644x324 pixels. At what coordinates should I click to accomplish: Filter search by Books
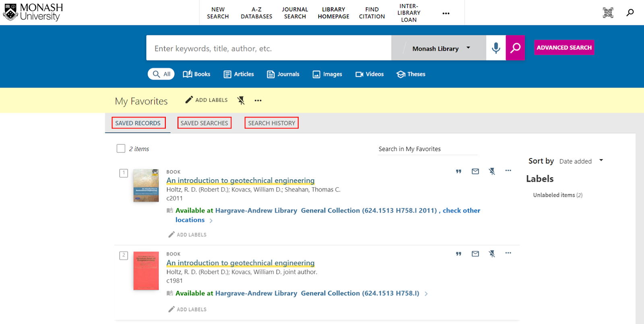point(196,74)
